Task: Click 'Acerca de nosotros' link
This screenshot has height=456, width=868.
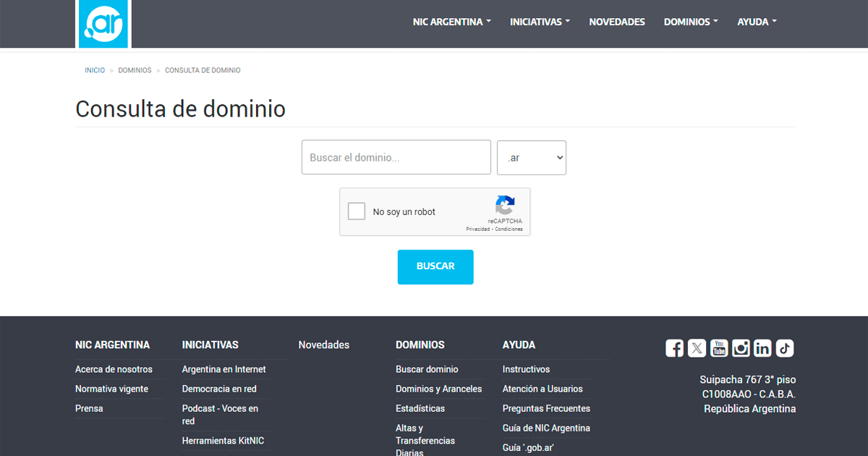Action: 114,369
